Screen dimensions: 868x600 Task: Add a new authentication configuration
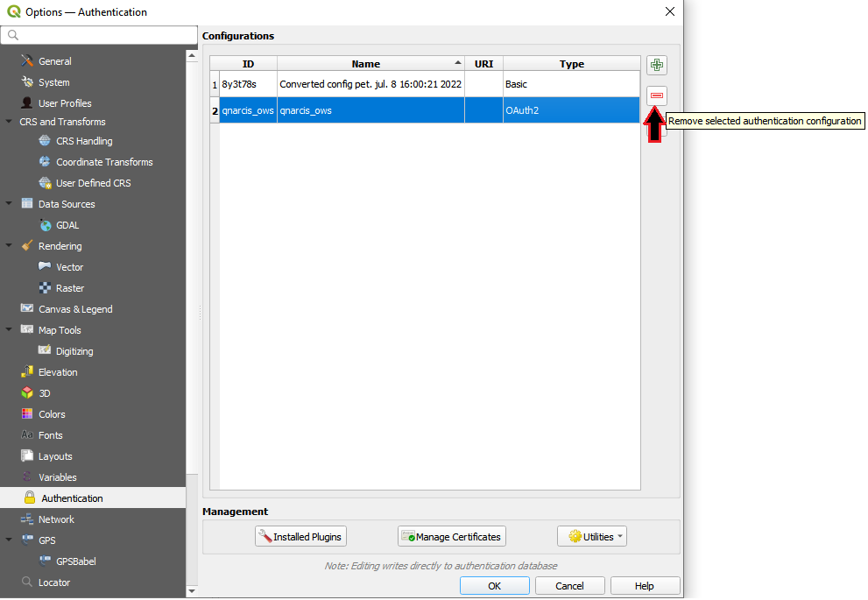point(656,64)
